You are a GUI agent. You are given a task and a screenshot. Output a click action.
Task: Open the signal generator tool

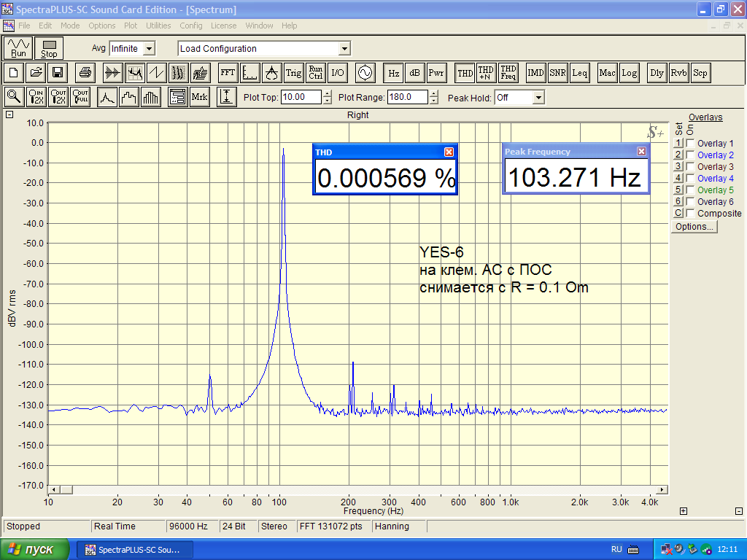(364, 73)
